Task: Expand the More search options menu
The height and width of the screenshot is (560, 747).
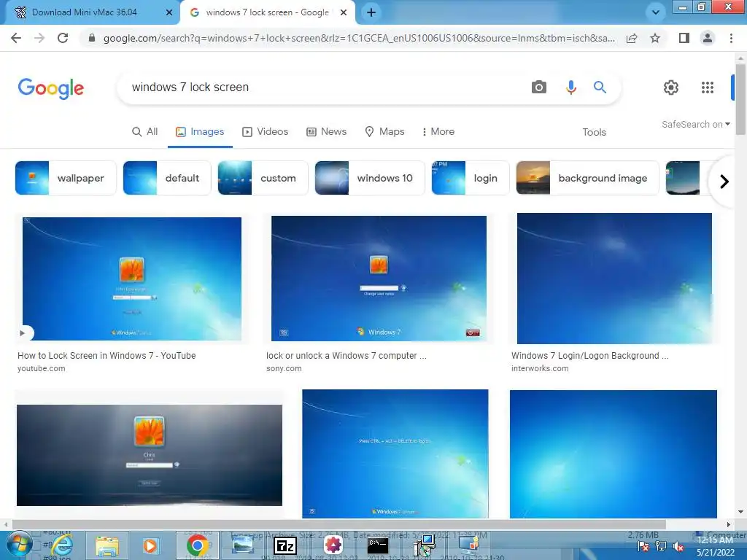Action: tap(438, 131)
